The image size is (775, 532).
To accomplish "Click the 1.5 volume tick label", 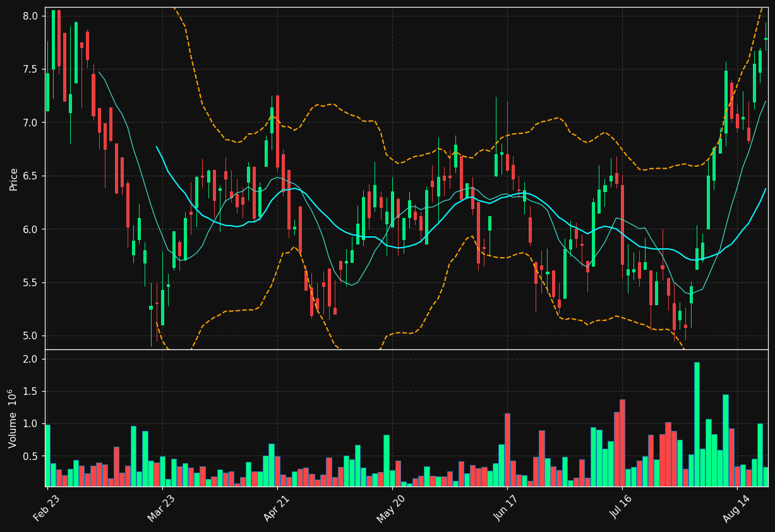I will (32, 392).
